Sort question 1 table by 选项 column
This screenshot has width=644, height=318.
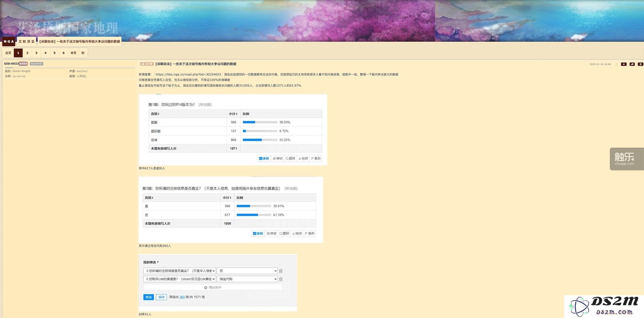(x=155, y=114)
